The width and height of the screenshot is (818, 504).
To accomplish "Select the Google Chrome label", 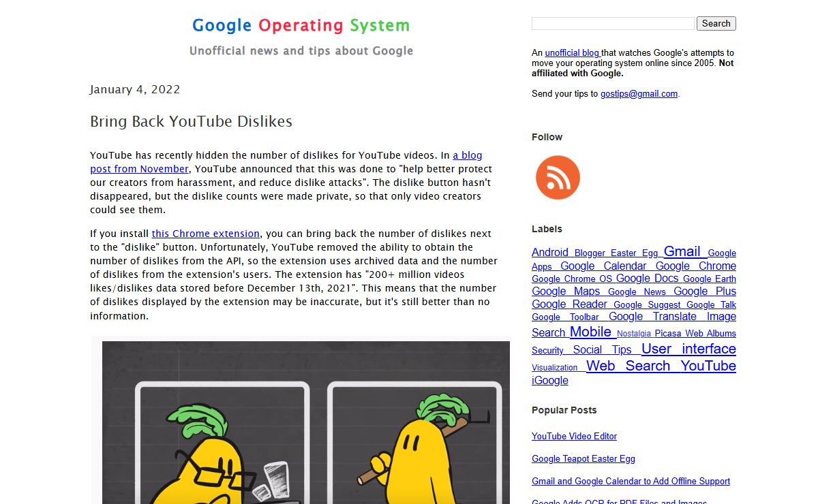I will [x=696, y=266].
